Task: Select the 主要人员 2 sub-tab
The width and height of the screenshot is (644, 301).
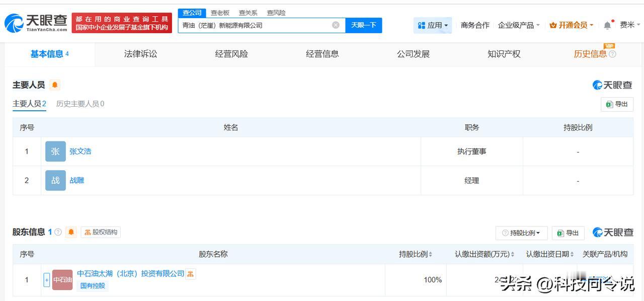Action: [29, 104]
